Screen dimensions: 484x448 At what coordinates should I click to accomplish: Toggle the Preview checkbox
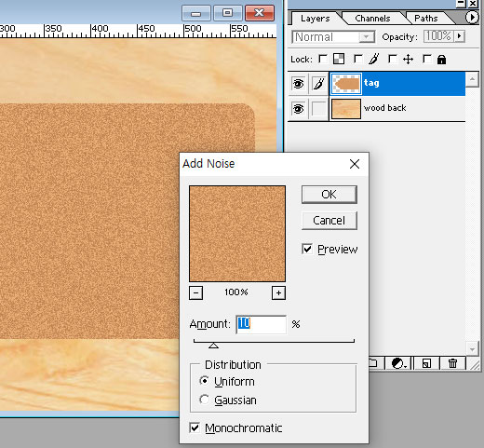point(307,249)
